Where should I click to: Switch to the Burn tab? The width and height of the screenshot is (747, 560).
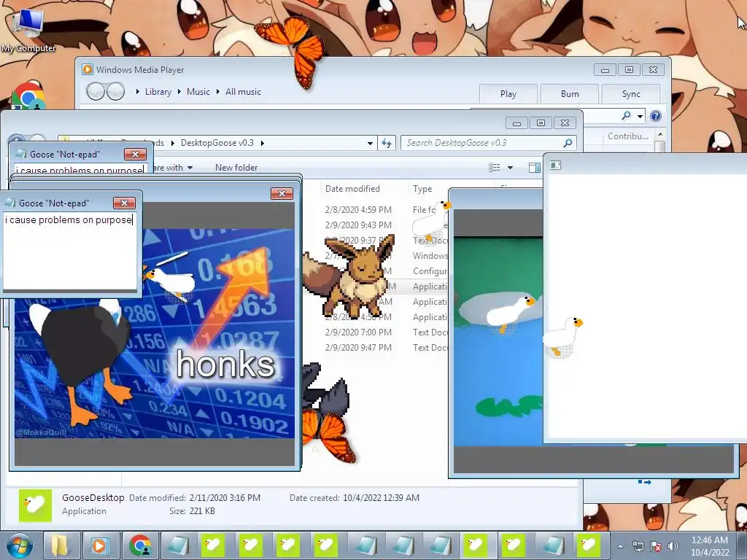tap(570, 94)
